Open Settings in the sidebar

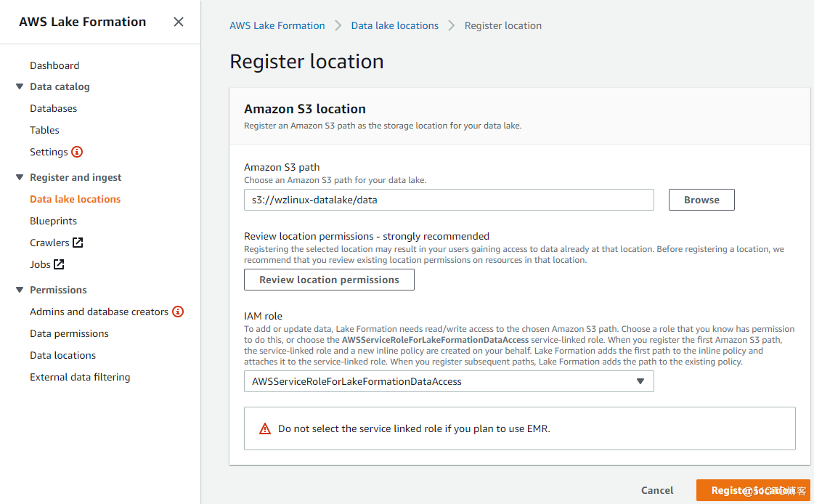click(x=49, y=152)
